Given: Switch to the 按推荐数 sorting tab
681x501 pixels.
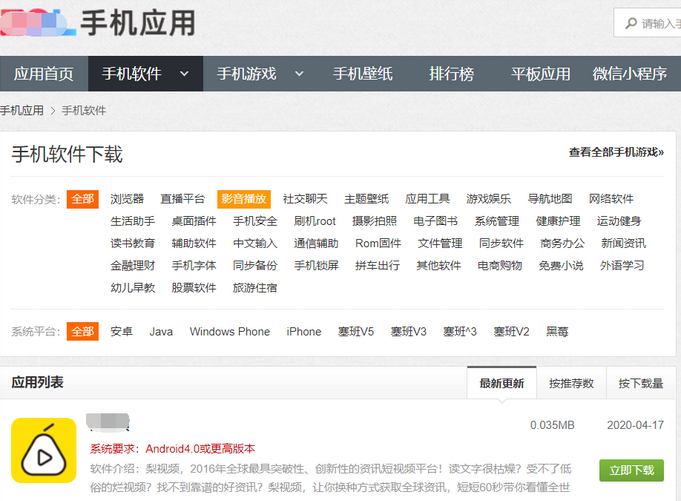Looking at the screenshot, I should click(571, 383).
